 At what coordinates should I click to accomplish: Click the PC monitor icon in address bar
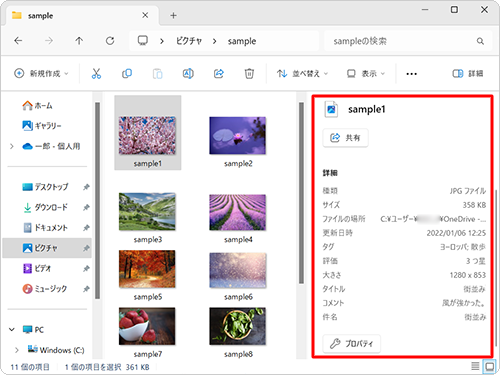pyautogui.click(x=143, y=41)
